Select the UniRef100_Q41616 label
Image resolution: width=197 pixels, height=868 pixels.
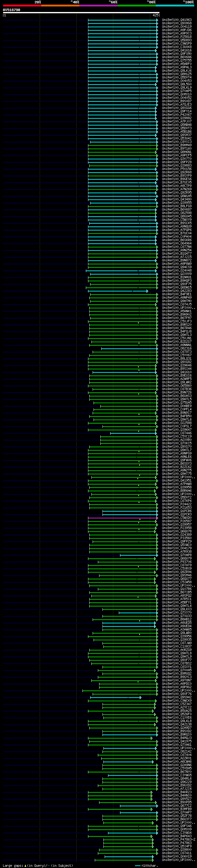[x=177, y=50]
